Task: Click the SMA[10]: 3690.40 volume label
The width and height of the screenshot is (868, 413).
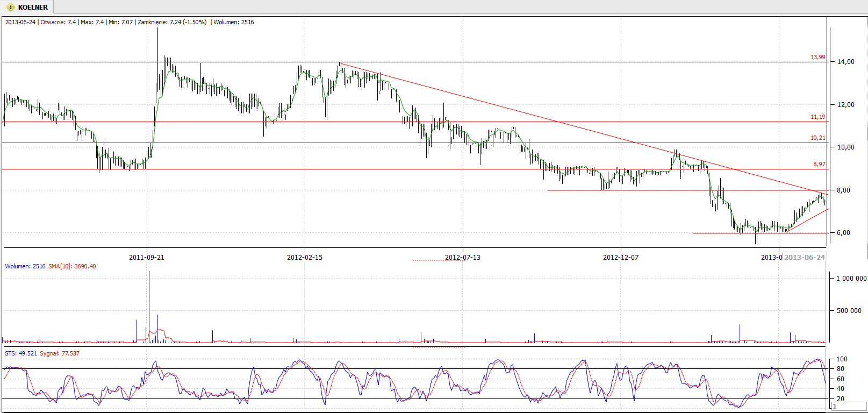Action: point(72,266)
